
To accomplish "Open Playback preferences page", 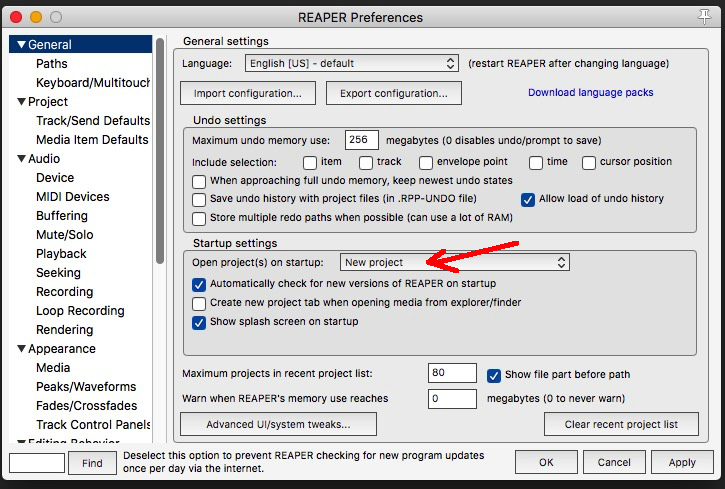I will click(x=61, y=254).
